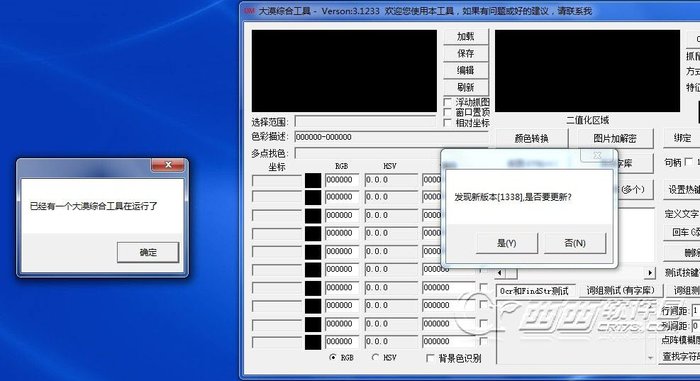Pick the first black color swatch

pyautogui.click(x=313, y=180)
